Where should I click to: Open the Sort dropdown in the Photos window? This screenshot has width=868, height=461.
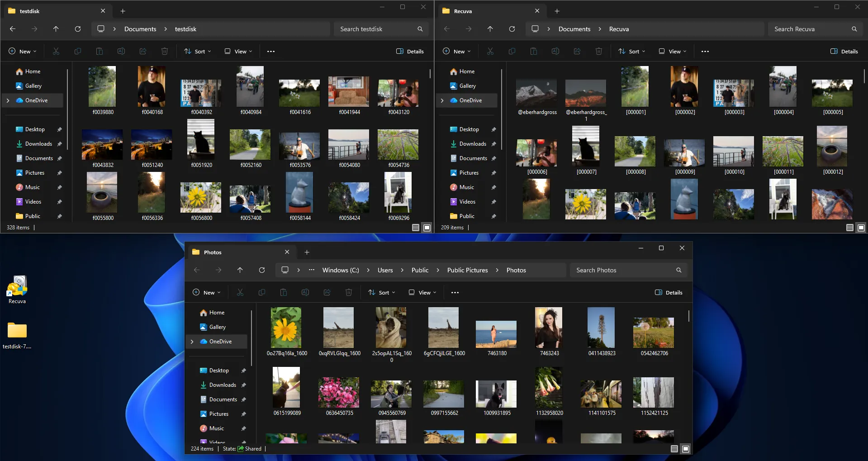(x=381, y=292)
